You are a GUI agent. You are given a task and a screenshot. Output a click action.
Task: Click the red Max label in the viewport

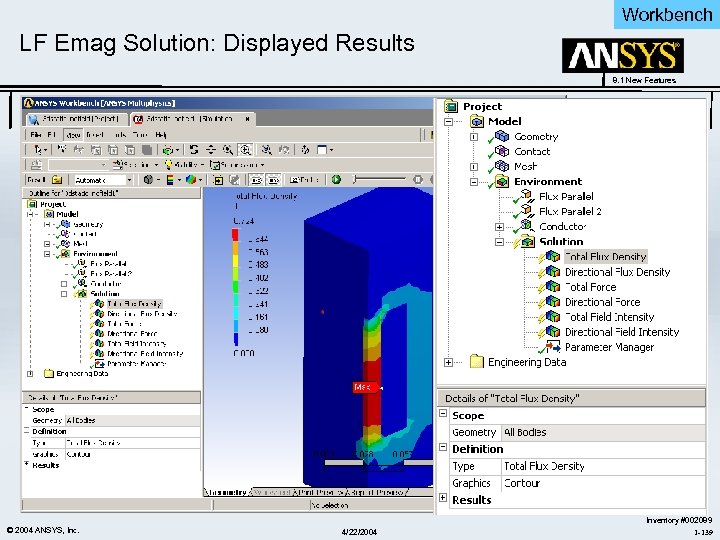[x=365, y=387]
